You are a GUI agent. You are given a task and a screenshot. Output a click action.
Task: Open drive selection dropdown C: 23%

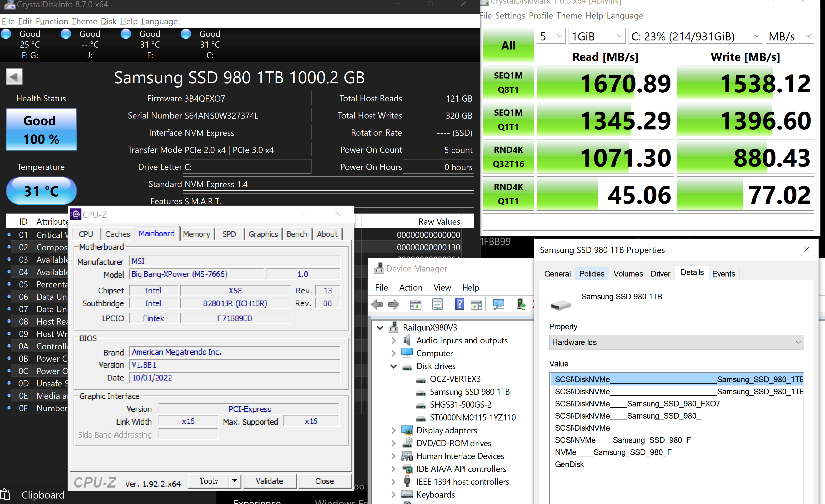(695, 36)
